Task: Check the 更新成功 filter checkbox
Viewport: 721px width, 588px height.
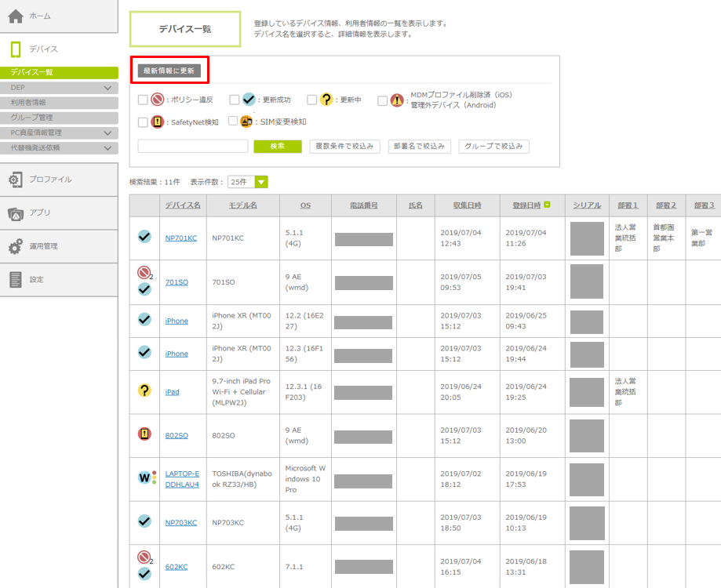Action: point(235,100)
